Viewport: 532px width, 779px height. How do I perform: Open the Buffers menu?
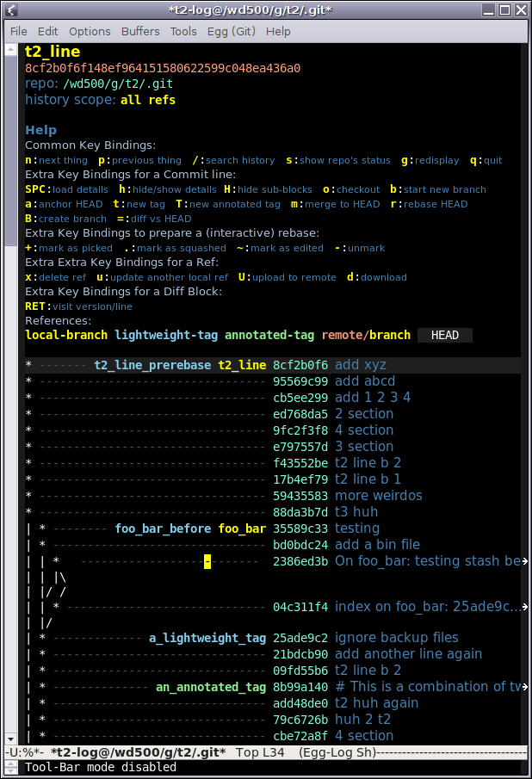[140, 31]
